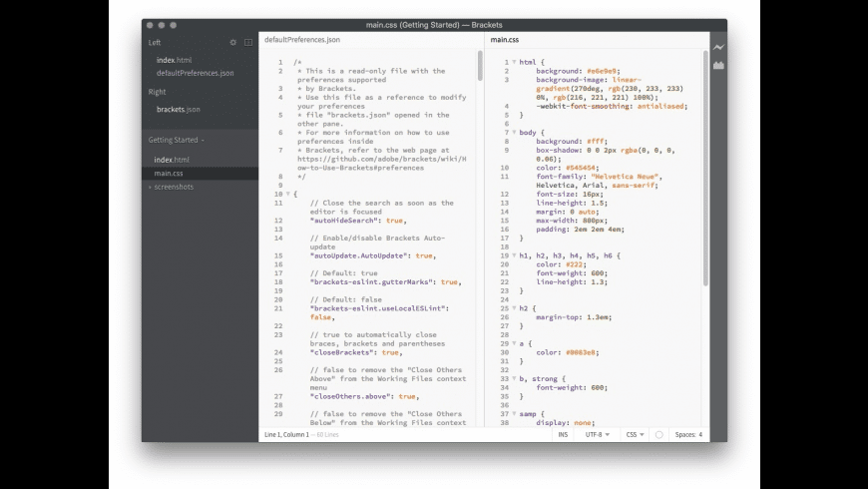Click the "Left" working set label
This screenshot has width=868, height=489.
[x=155, y=43]
